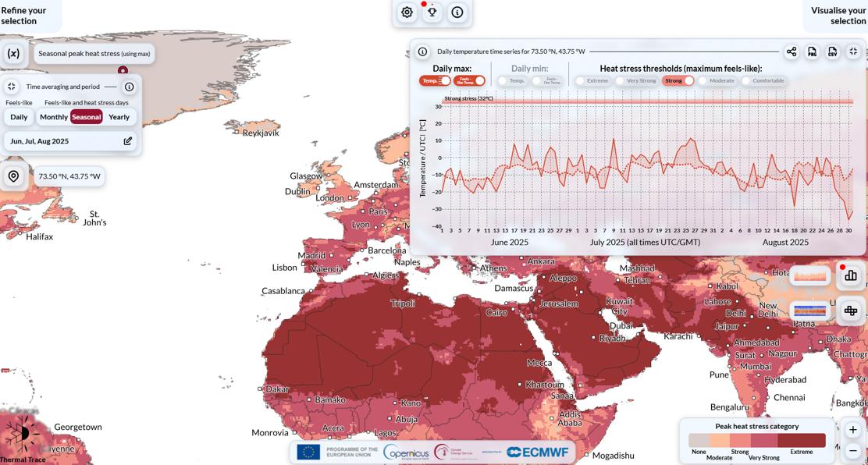Click the share icon on the chart panel
Image resolution: width=868 pixels, height=465 pixels.
point(792,51)
